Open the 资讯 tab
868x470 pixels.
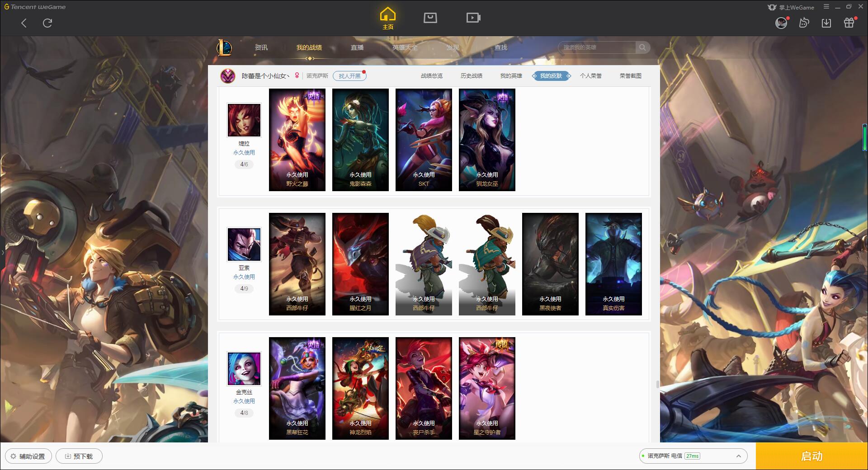tap(261, 47)
